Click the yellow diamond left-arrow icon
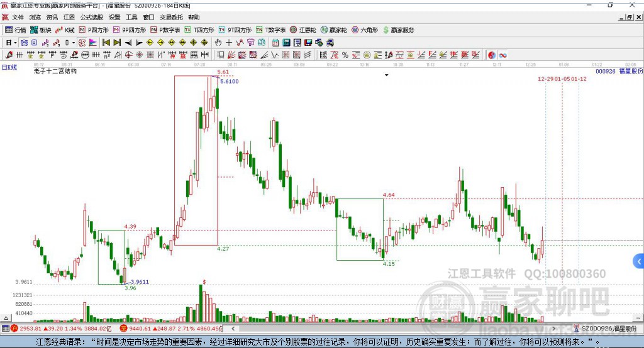The image size is (644, 348). coord(150,43)
